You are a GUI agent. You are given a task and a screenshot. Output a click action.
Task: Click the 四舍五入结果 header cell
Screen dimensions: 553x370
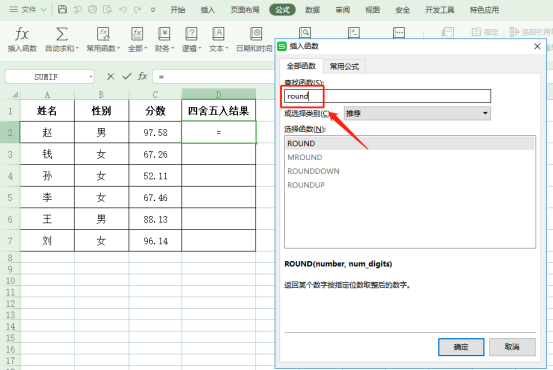(x=219, y=111)
